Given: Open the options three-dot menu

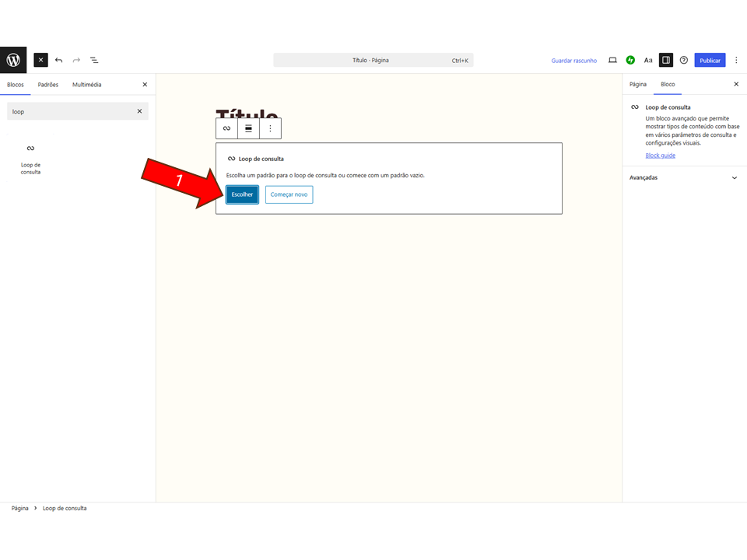Looking at the screenshot, I should pos(736,60).
